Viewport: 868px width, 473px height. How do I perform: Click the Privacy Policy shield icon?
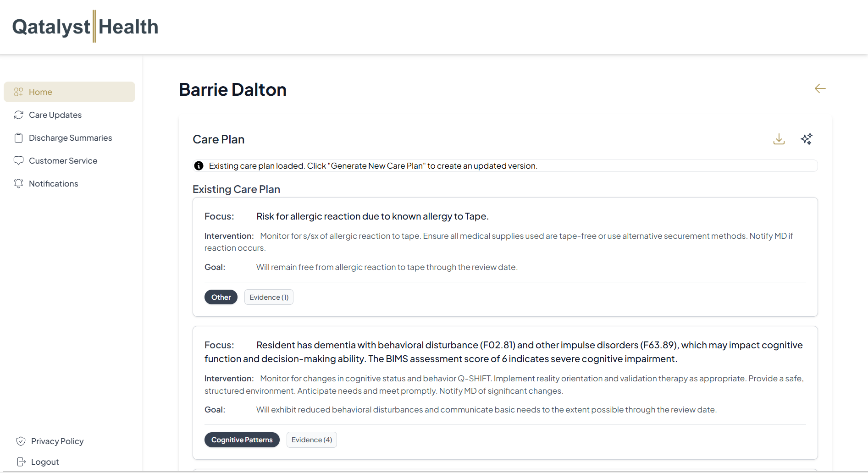[x=21, y=441]
